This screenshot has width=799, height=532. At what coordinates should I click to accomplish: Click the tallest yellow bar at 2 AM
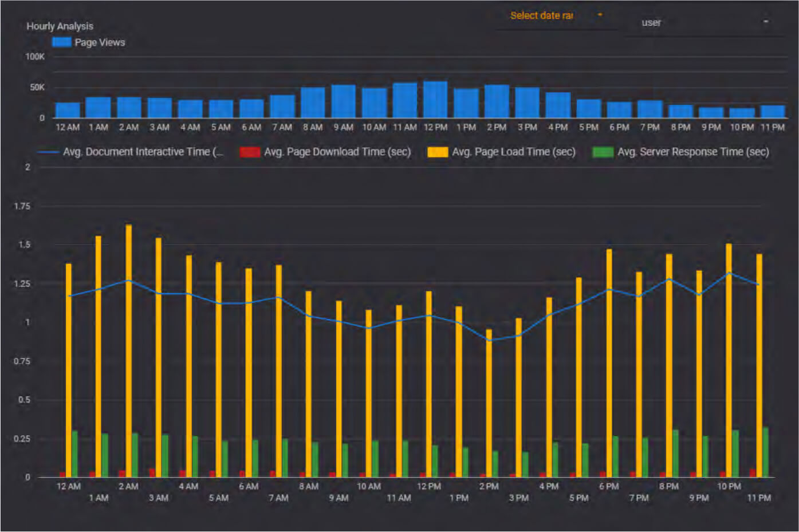[x=128, y=349]
